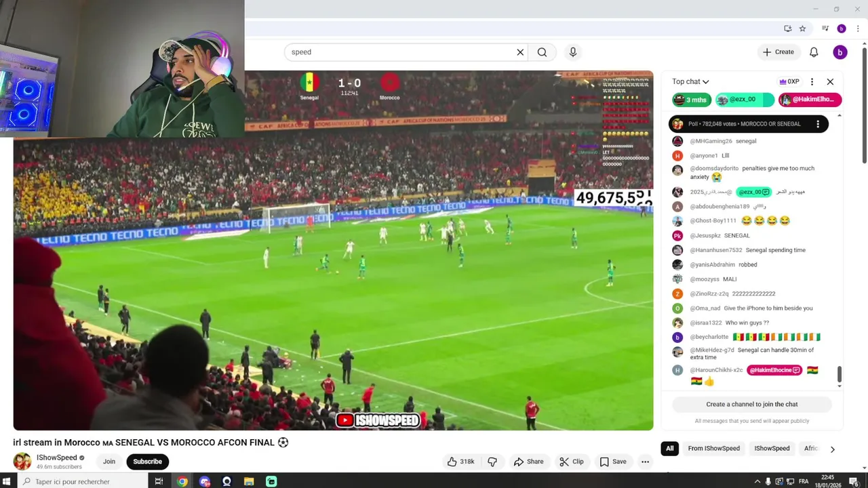The width and height of the screenshot is (868, 488).
Task: Click the Create button
Action: 778,52
